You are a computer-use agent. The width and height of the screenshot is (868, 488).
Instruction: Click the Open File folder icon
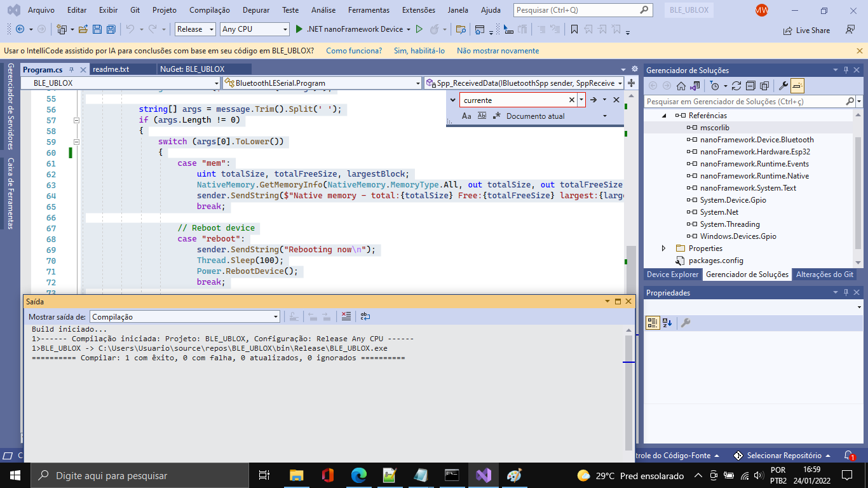pyautogui.click(x=83, y=29)
